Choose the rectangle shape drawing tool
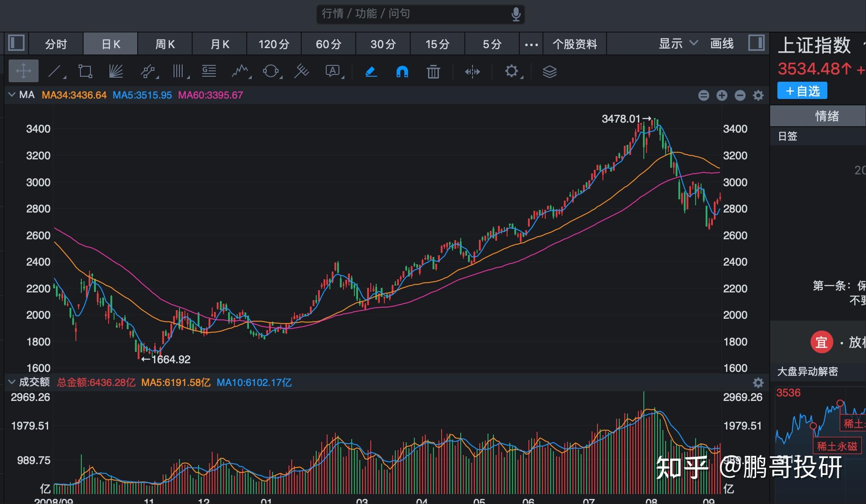 tap(85, 71)
